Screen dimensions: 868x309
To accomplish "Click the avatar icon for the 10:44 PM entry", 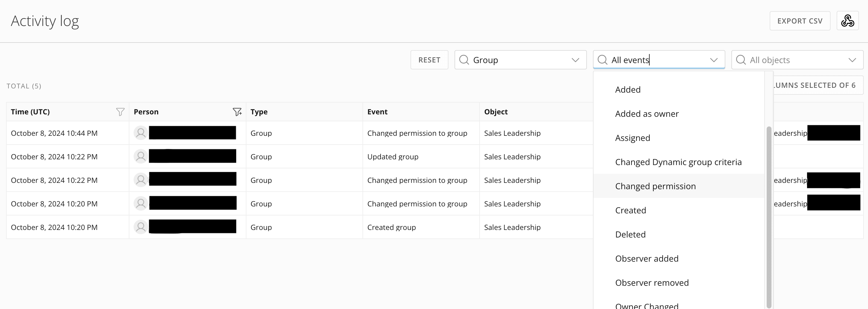I will point(141,133).
